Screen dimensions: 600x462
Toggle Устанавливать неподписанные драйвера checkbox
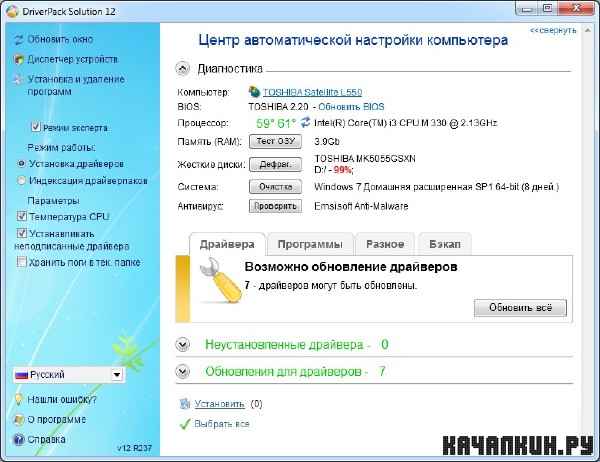coord(22,233)
